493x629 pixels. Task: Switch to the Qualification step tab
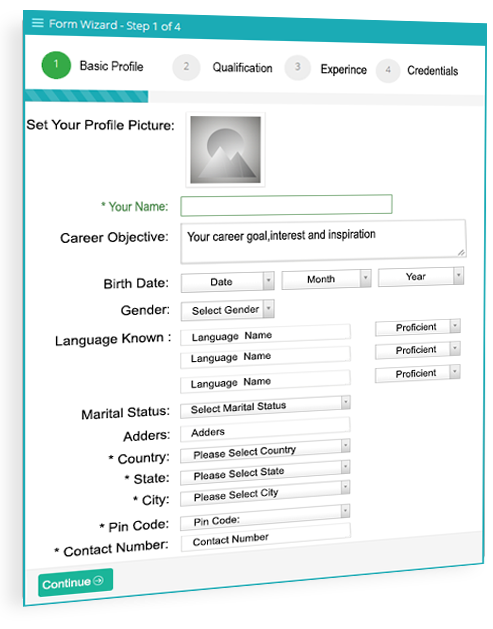[242, 68]
